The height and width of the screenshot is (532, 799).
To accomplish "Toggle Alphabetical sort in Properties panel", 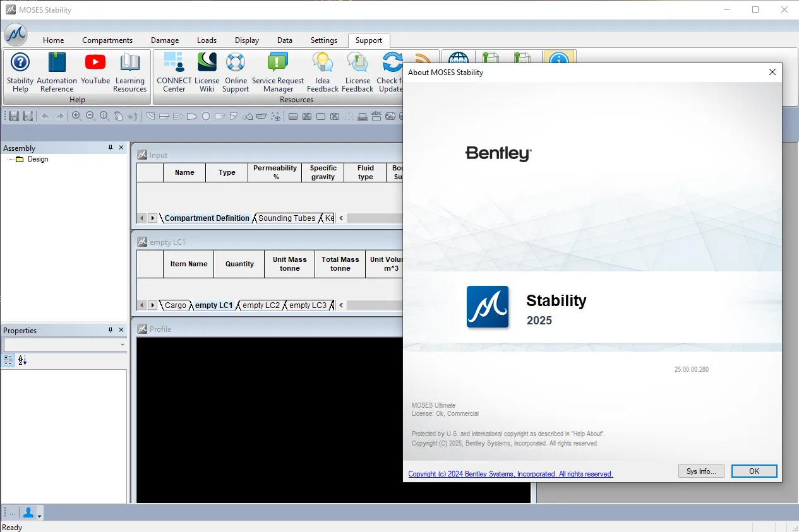I will (22, 360).
